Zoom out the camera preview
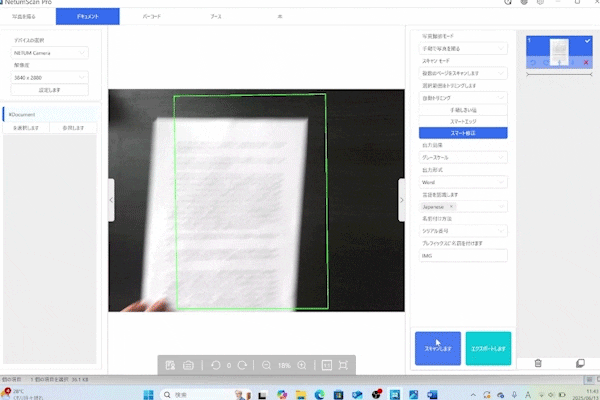Image resolution: width=600 pixels, height=400 pixels. (266, 366)
